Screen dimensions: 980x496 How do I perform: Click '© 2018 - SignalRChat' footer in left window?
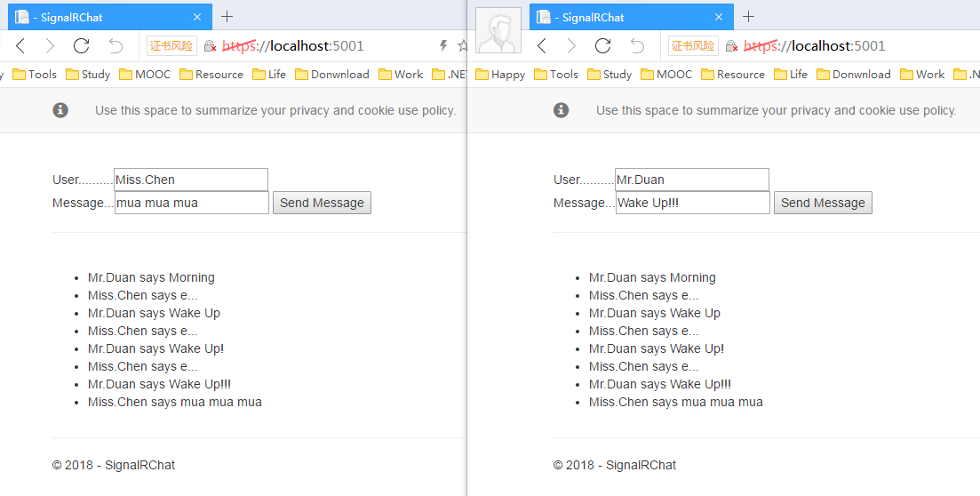[114, 466]
